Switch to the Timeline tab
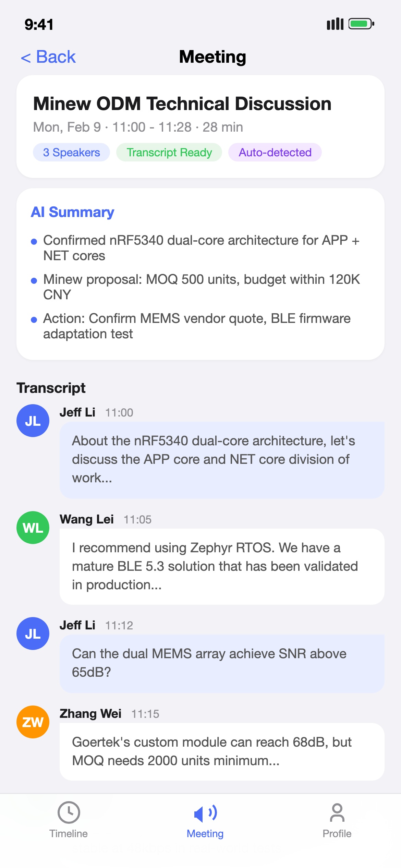Viewport: 401px width, 868px height. pyautogui.click(x=69, y=833)
